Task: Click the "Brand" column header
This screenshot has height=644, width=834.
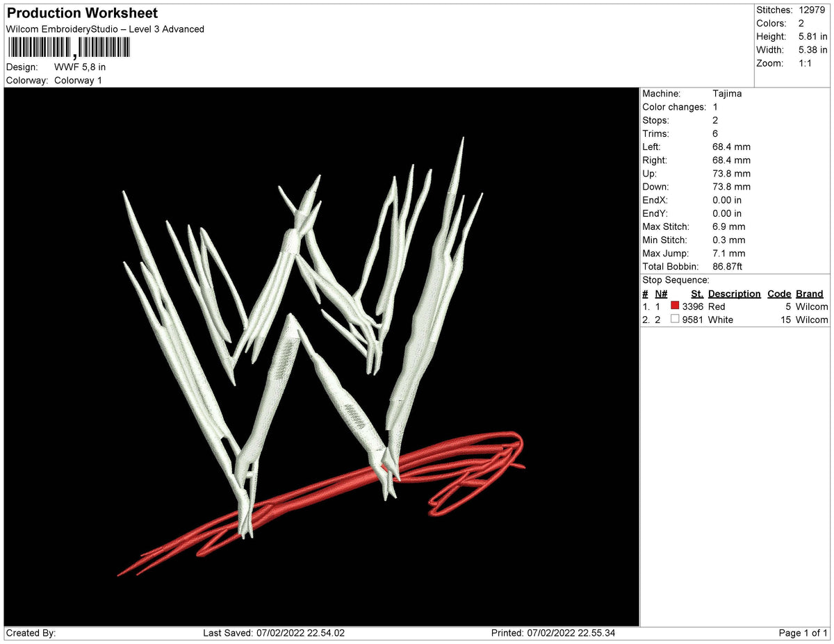Action: tap(809, 293)
